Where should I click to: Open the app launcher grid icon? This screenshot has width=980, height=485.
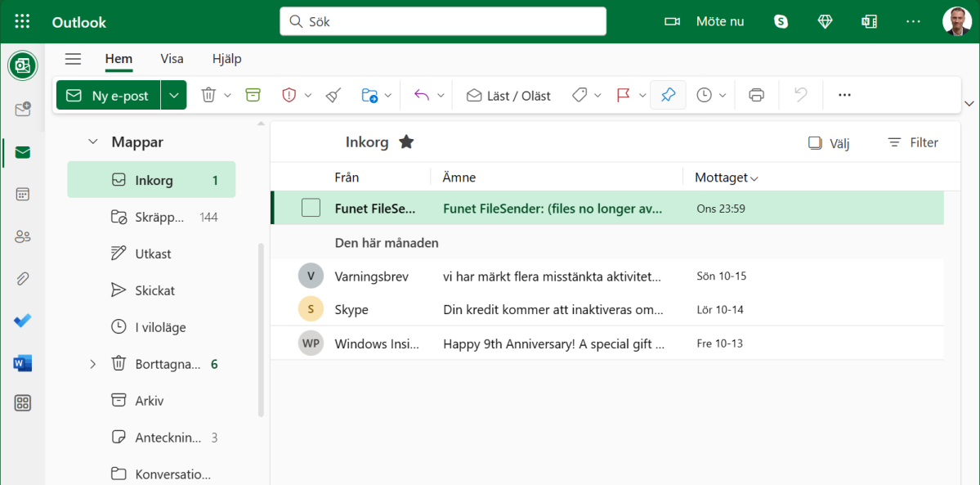[22, 22]
